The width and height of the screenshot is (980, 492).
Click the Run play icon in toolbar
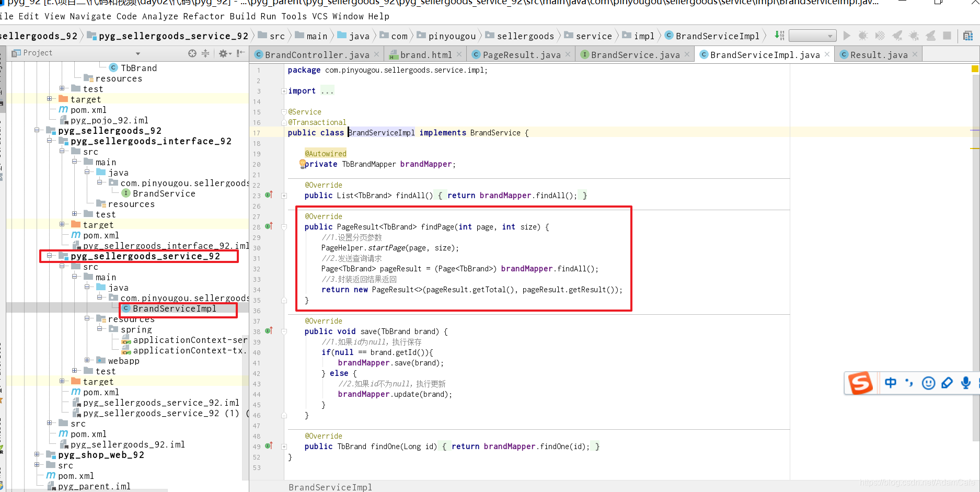(x=847, y=36)
